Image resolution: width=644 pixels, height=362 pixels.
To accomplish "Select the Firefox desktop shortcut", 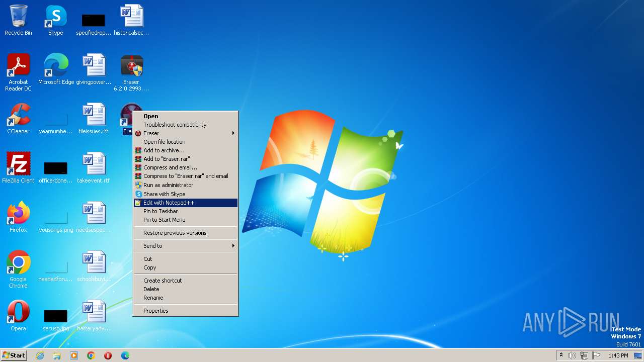I will click(18, 217).
